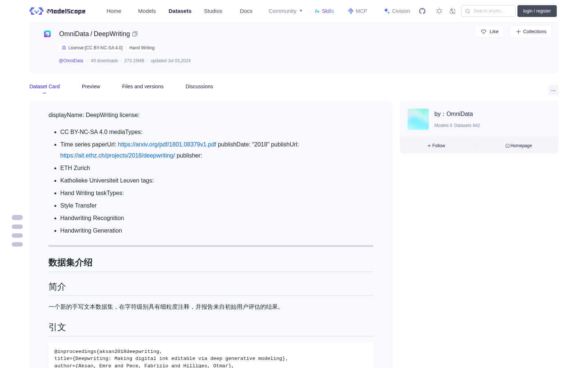Click the Models 0 count

tap(443, 125)
